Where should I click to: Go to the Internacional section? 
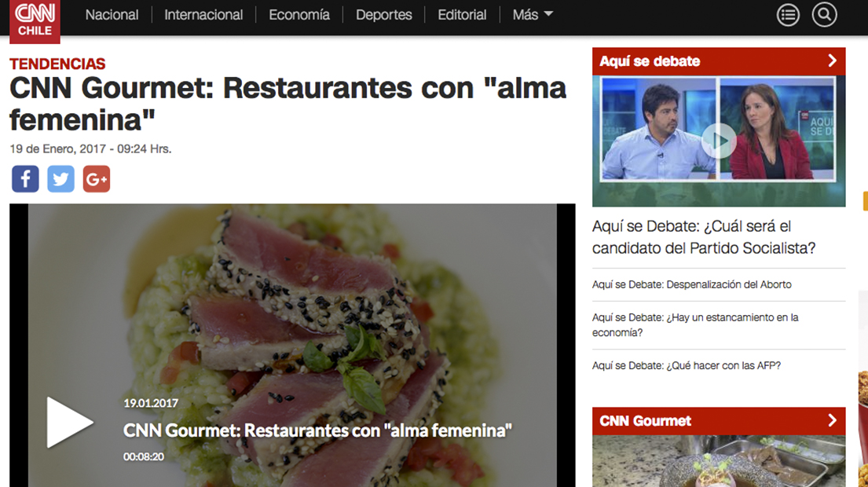pyautogui.click(x=203, y=15)
